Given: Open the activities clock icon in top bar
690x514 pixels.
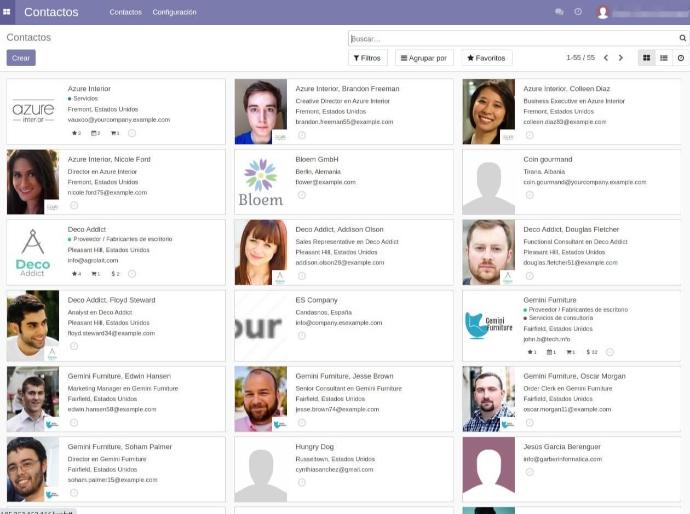Looking at the screenshot, I should (x=578, y=12).
